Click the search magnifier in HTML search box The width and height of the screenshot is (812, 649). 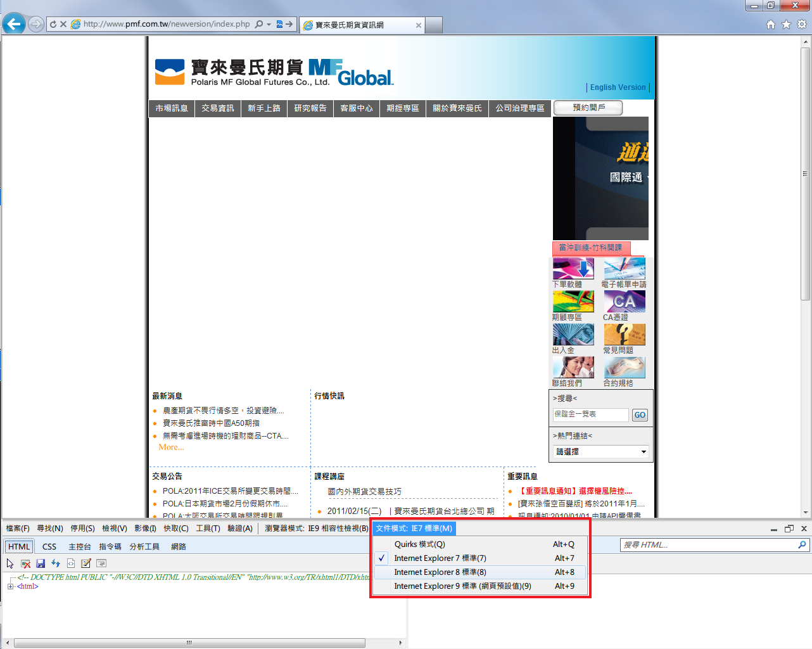pos(802,545)
